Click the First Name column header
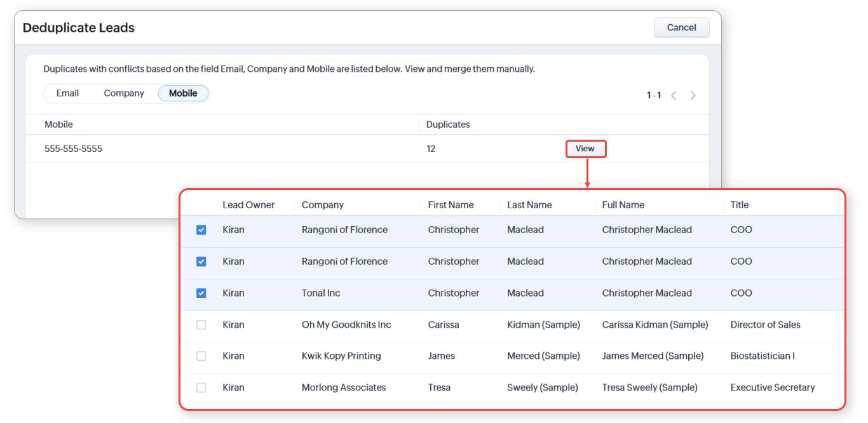868x423 pixels. pyautogui.click(x=451, y=205)
